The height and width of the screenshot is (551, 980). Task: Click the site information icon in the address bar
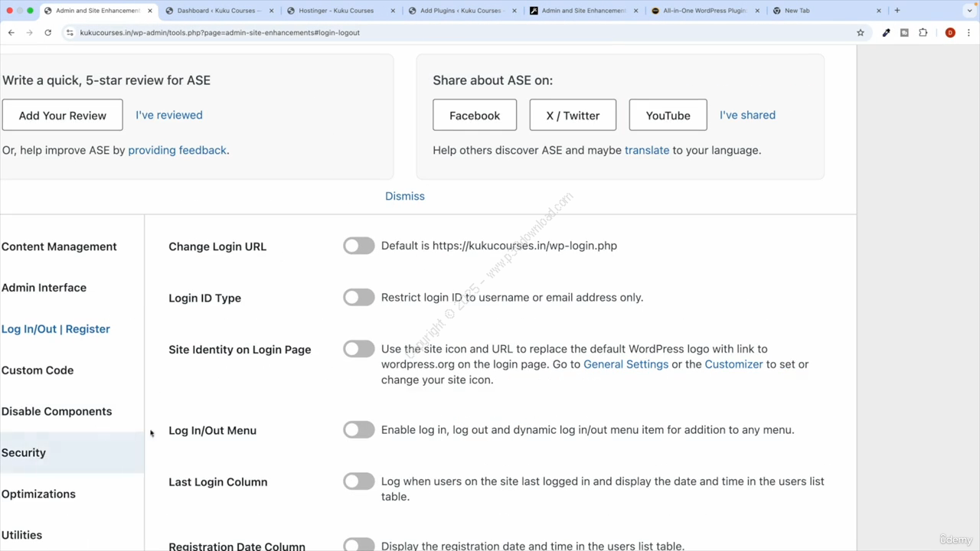click(70, 33)
